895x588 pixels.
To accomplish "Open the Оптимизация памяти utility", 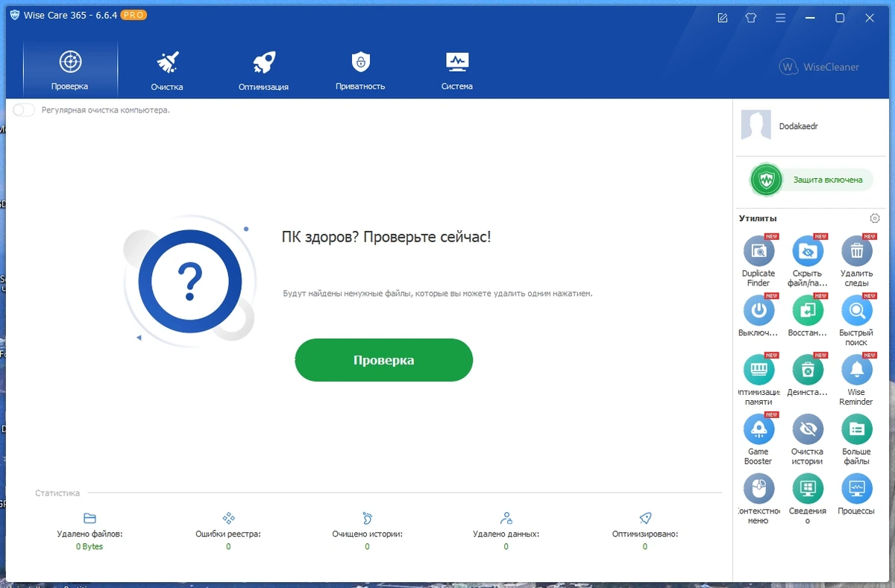I will click(x=759, y=370).
